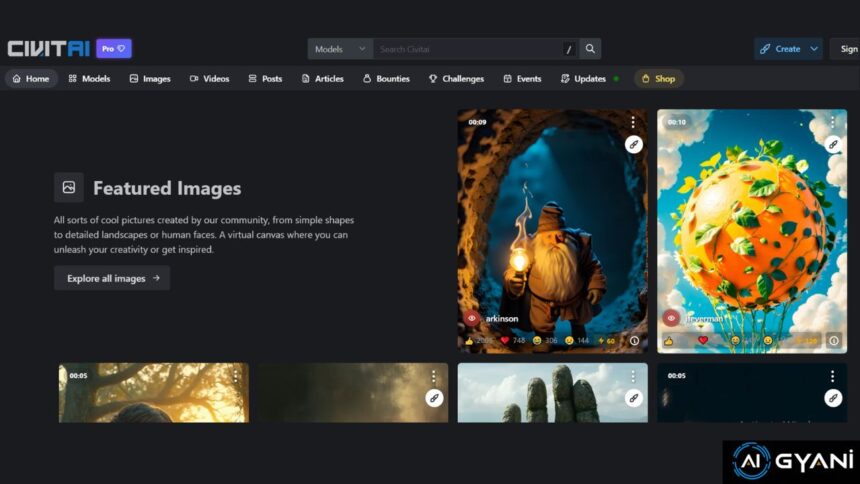Click the Civitai logo
This screenshot has height=484, width=860.
49,49
